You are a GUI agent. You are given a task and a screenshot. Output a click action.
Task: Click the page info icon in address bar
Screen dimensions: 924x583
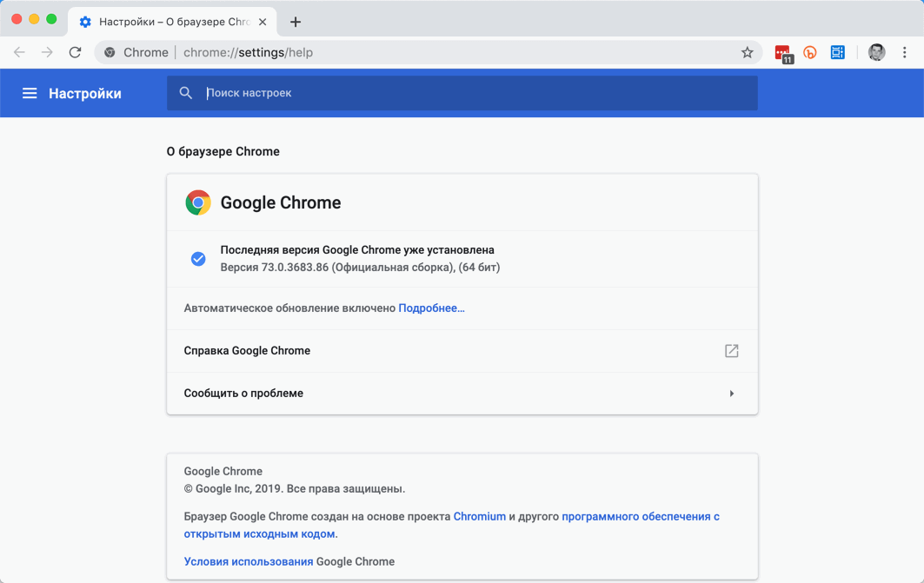coord(110,52)
